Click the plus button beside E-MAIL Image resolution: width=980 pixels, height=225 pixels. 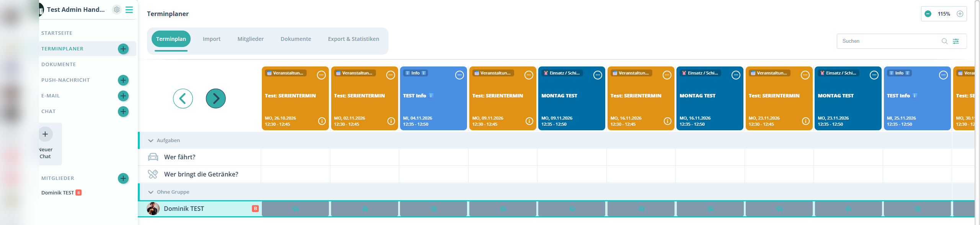click(123, 96)
